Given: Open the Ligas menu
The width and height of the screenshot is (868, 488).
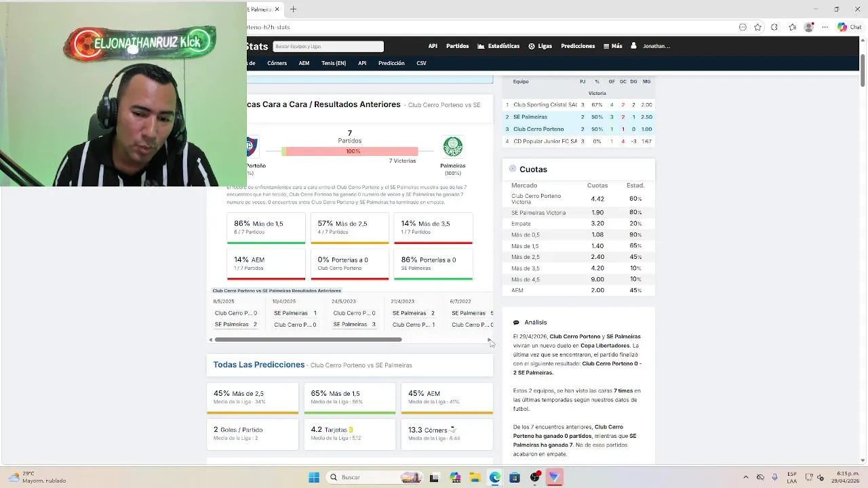Looking at the screenshot, I should click(x=540, y=46).
